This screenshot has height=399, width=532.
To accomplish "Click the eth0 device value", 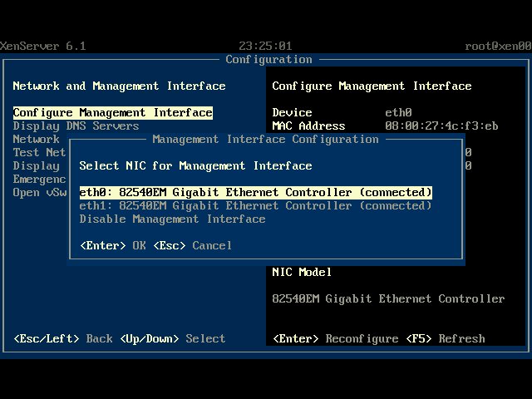I will 398,113.
